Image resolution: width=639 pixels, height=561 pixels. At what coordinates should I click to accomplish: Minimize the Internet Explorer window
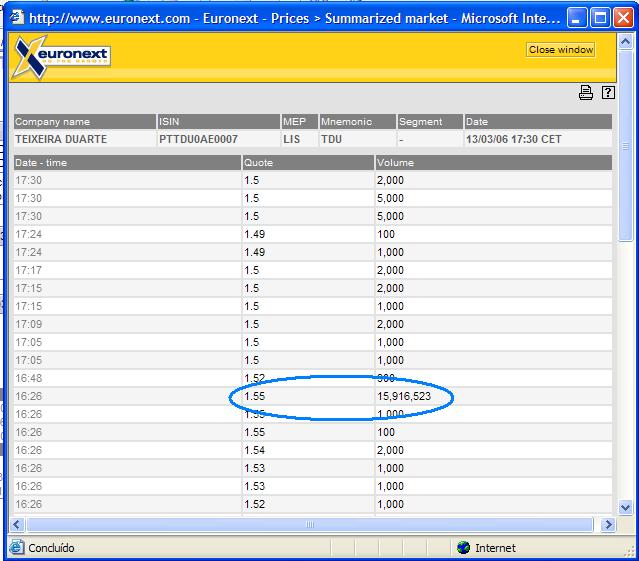click(x=578, y=17)
